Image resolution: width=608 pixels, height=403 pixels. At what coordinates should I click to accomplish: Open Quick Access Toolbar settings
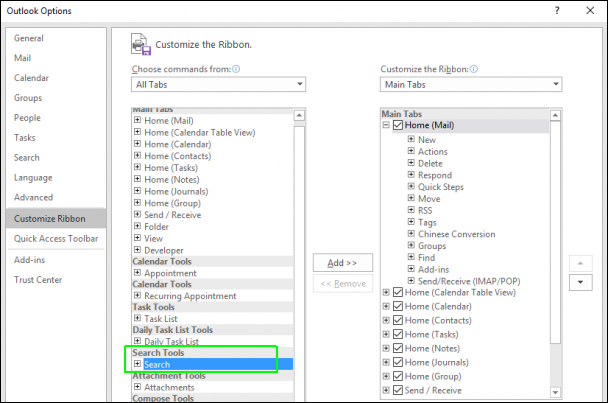pyautogui.click(x=56, y=239)
